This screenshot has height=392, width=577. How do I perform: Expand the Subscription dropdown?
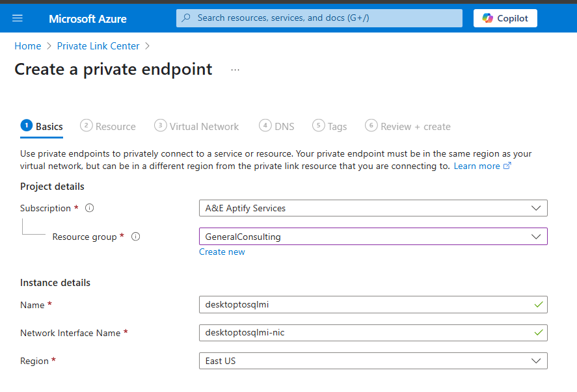pyautogui.click(x=373, y=208)
